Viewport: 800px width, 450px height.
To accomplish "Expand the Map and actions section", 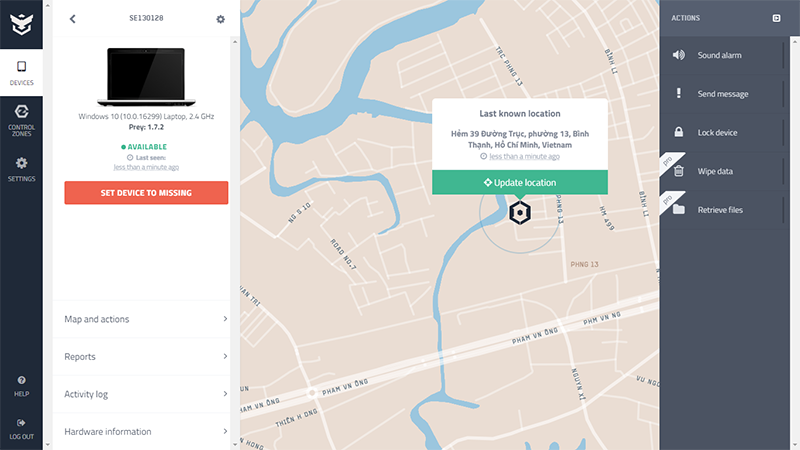I will click(x=146, y=319).
